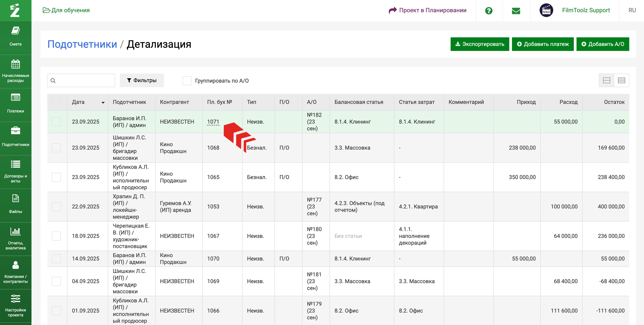Toggle sort arrow on Дата column
This screenshot has width=644, height=325.
pos(103,103)
